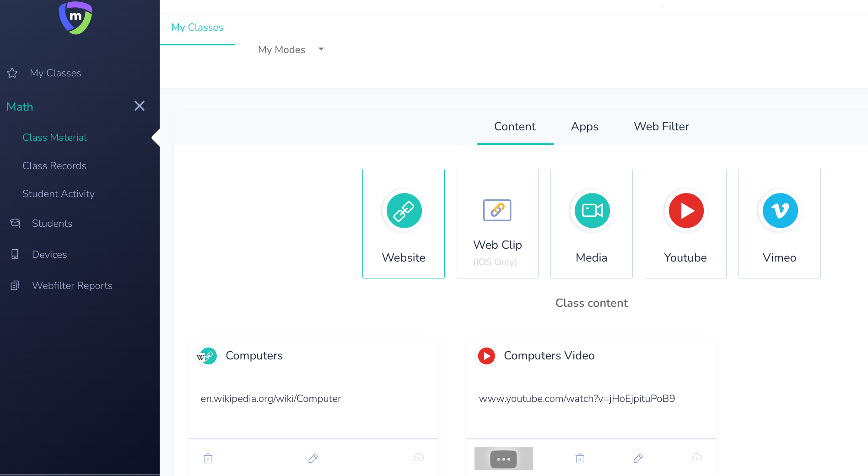Screen dimensions: 868x476
Task: Open the My Modes dropdown
Action: (291, 49)
